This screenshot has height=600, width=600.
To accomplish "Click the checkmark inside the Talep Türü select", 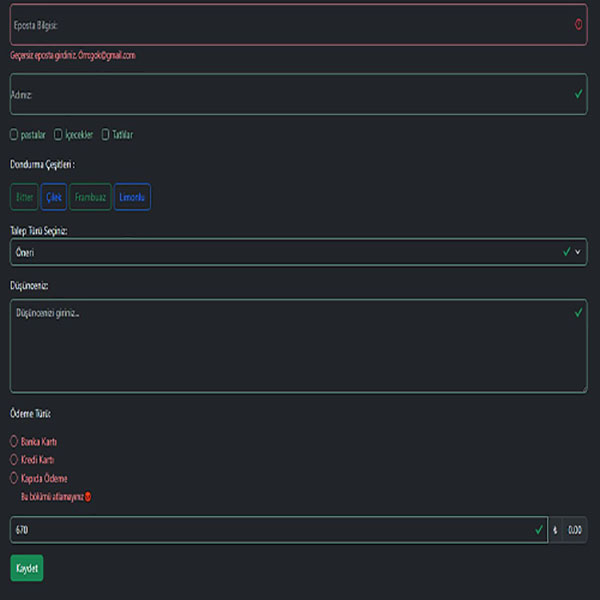I will tap(566, 252).
